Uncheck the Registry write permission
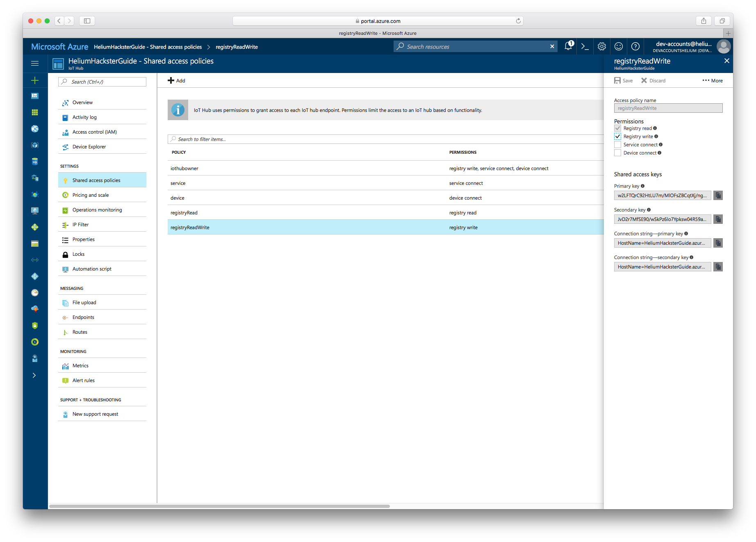756x542 pixels. click(x=618, y=137)
